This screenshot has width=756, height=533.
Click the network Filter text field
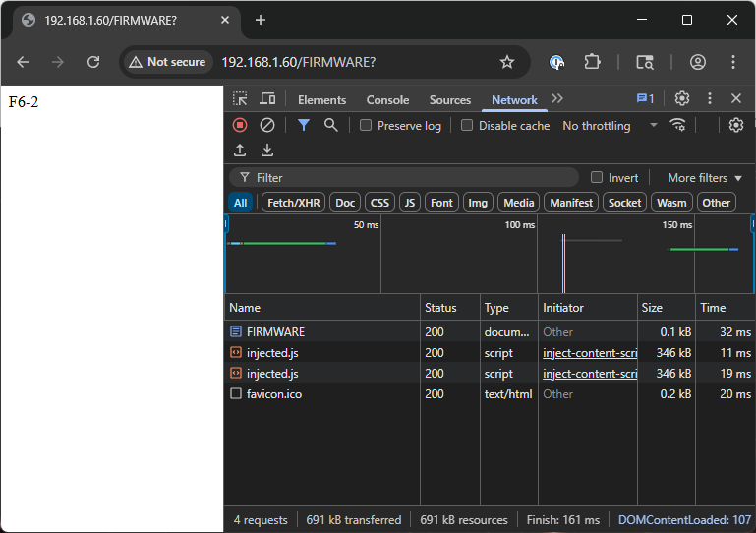pos(404,178)
